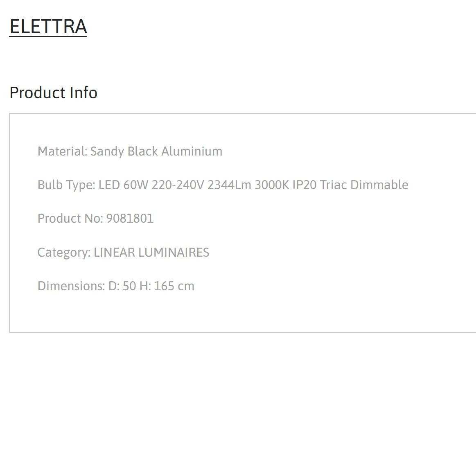This screenshot has width=476, height=456.
Task: Open the LINEAR LUMINAIRES category
Action: pyautogui.click(x=151, y=252)
